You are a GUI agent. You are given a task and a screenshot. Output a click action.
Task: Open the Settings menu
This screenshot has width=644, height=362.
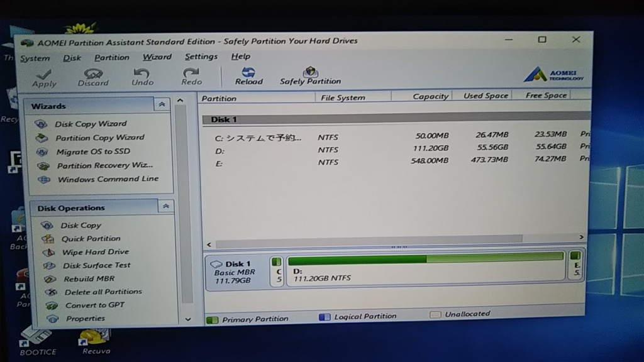tap(201, 57)
